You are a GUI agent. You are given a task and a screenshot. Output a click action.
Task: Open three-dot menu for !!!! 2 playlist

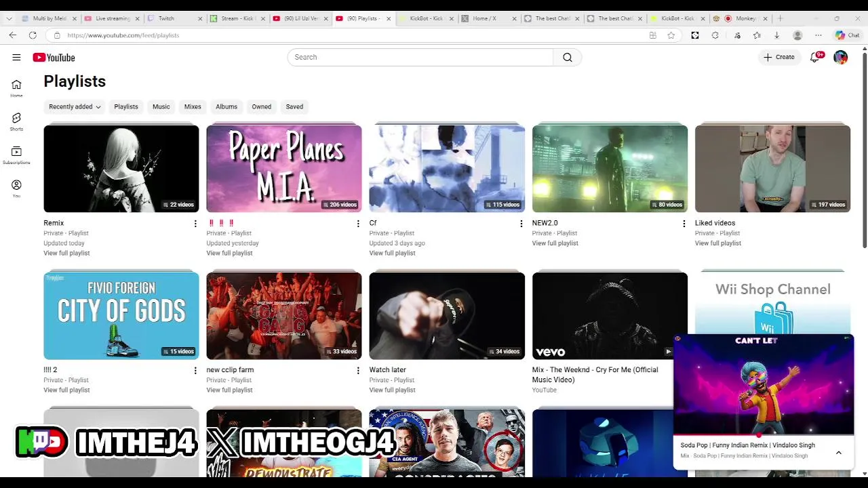coord(195,371)
